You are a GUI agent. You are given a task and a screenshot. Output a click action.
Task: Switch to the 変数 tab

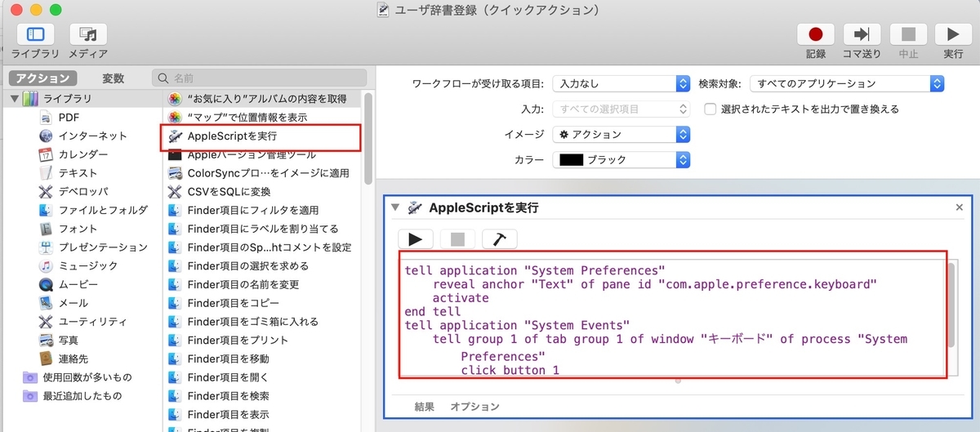click(x=114, y=78)
